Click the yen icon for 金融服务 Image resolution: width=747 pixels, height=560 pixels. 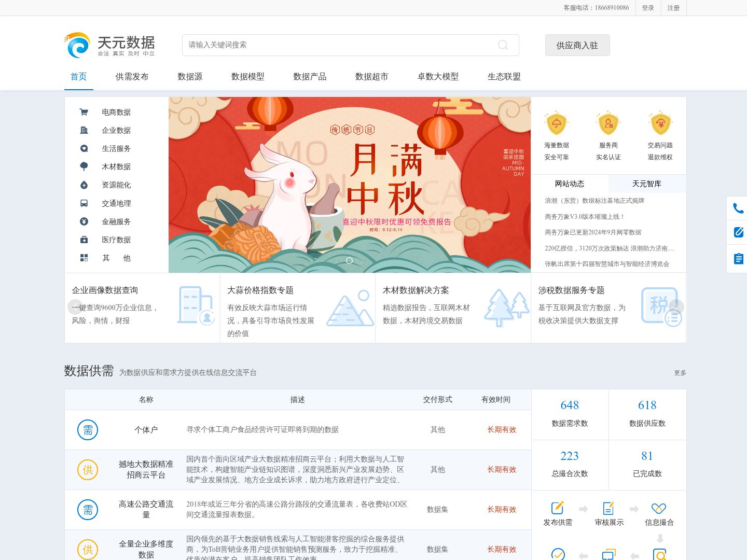point(84,221)
